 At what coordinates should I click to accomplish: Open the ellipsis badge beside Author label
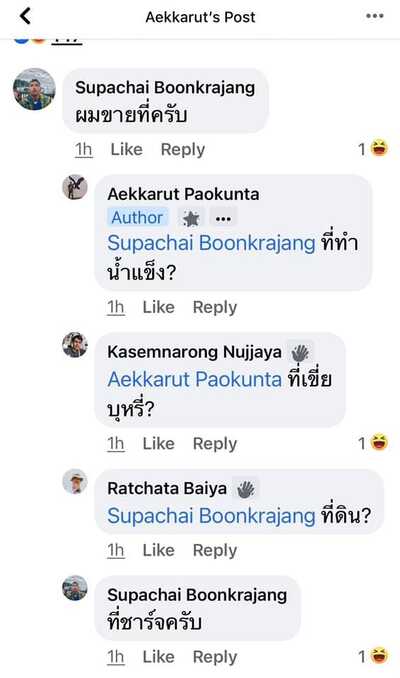[223, 218]
